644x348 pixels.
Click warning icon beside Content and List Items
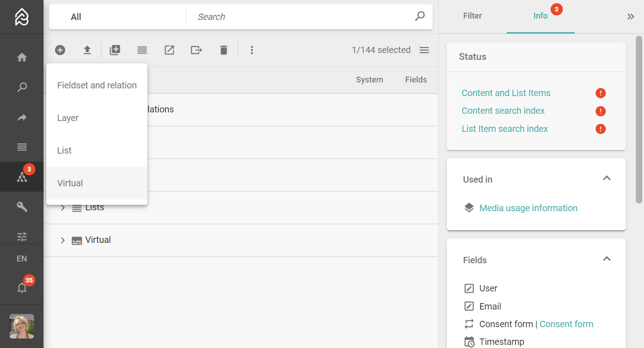(x=600, y=93)
